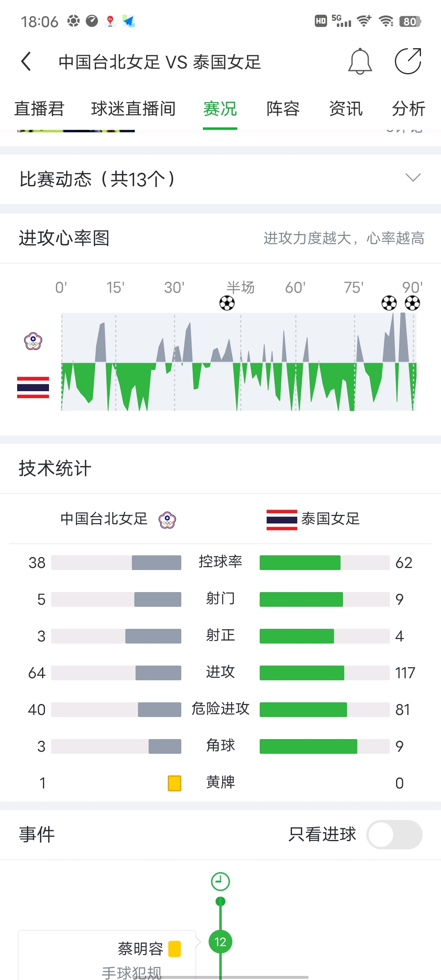
Task: Tap the clock icon atop events timeline
Action: [x=220, y=882]
